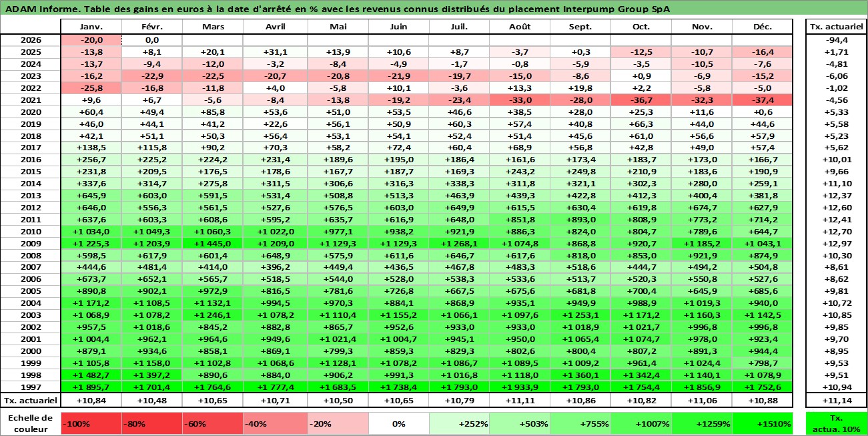The height and width of the screenshot is (436, 868).
Task: Select the +85,8 cell for Mars 2020
Action: click(212, 112)
